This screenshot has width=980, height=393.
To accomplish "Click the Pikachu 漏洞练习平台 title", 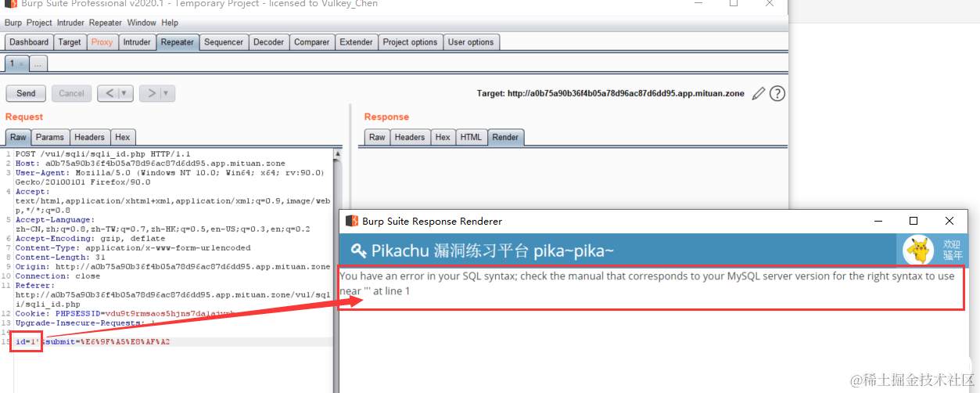I will [x=493, y=251].
